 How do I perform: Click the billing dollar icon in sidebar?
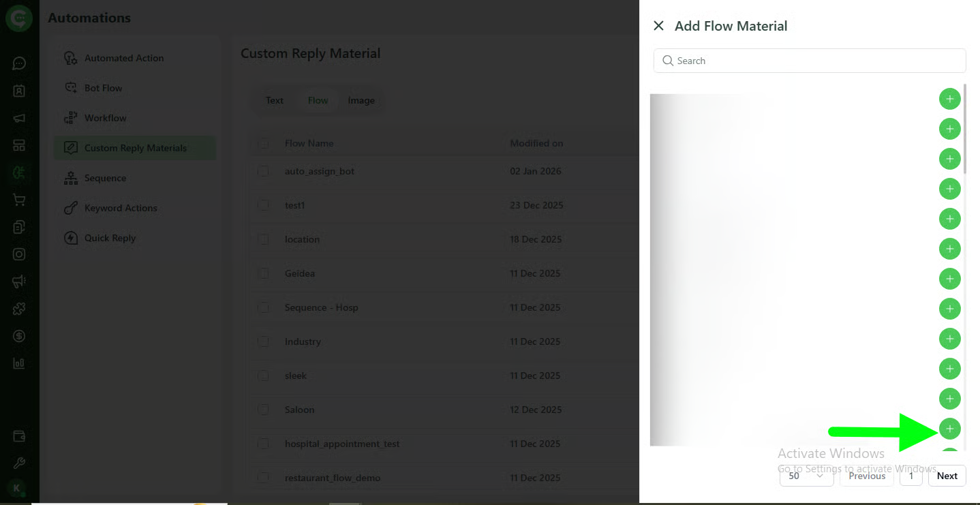[x=19, y=336]
